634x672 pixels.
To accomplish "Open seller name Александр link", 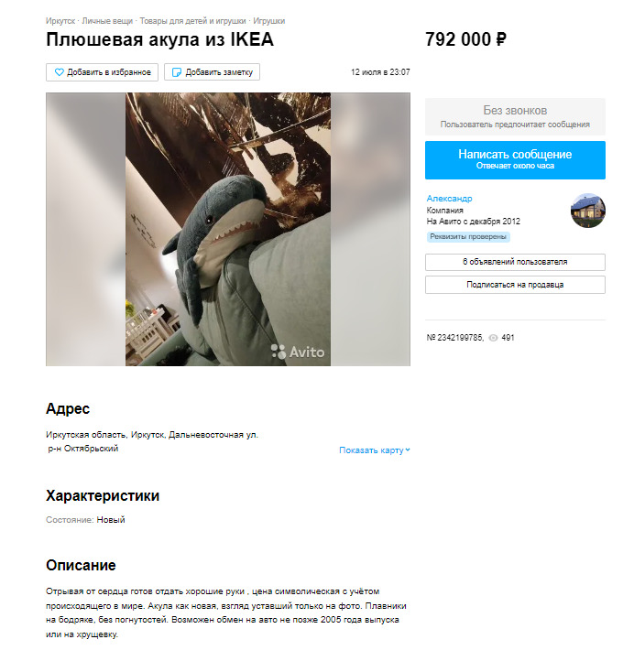I will (449, 199).
